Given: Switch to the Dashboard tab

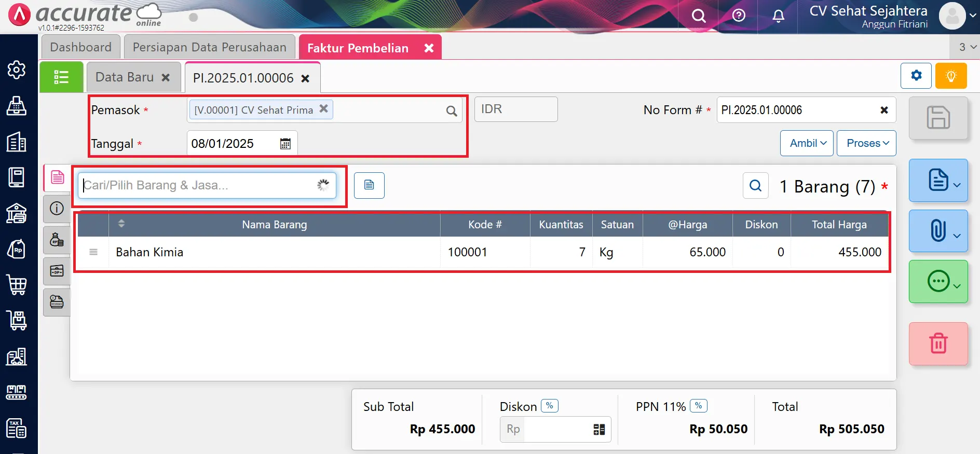Looking at the screenshot, I should [81, 47].
